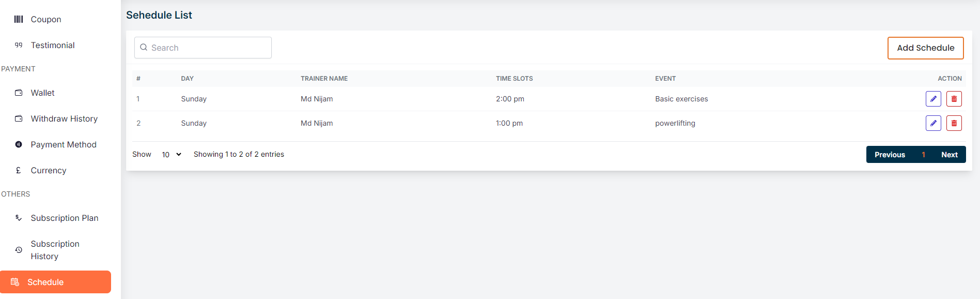Open the Withdraw History menu item

pyautogui.click(x=64, y=118)
